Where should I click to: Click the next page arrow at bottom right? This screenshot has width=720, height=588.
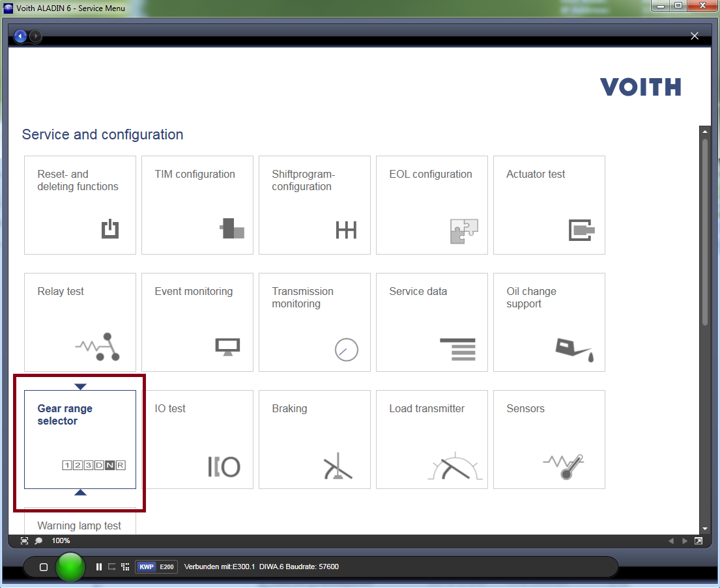(x=685, y=540)
